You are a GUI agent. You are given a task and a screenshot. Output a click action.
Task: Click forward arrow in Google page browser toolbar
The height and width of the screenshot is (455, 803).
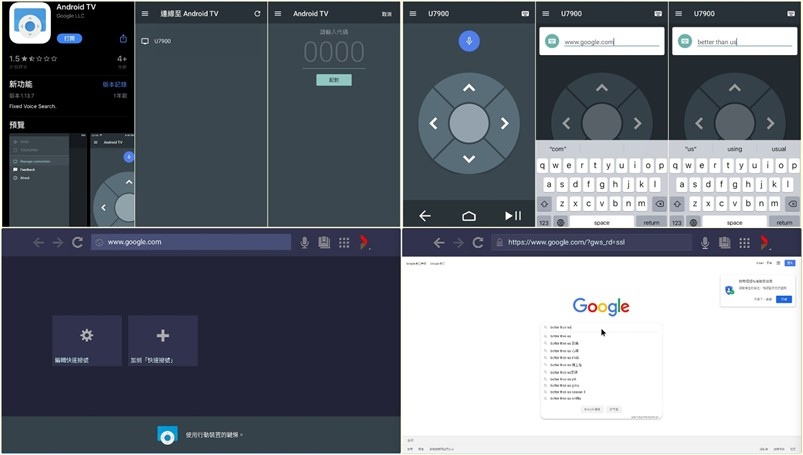(x=458, y=242)
